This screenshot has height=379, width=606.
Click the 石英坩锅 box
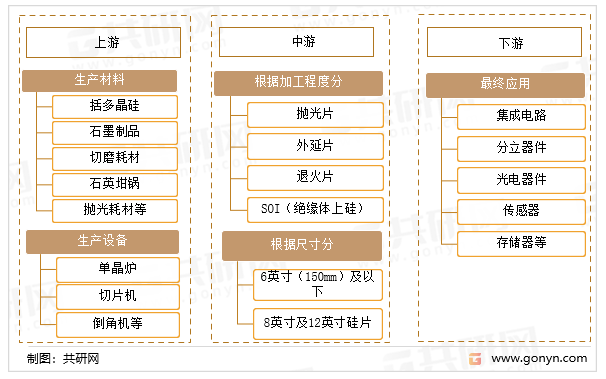[115, 184]
